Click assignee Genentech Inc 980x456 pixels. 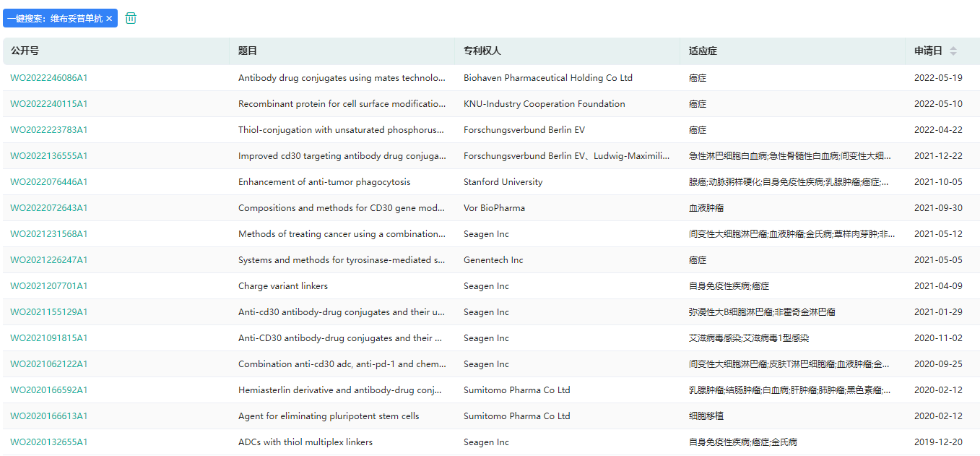coord(494,260)
